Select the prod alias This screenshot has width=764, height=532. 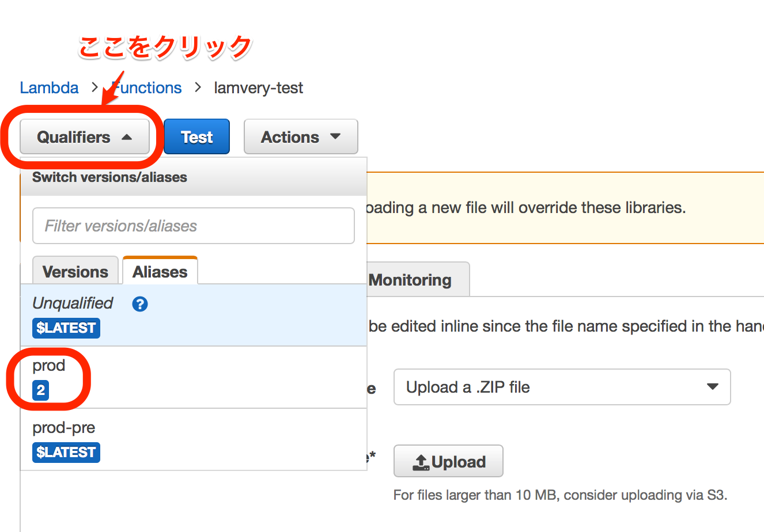[49, 366]
